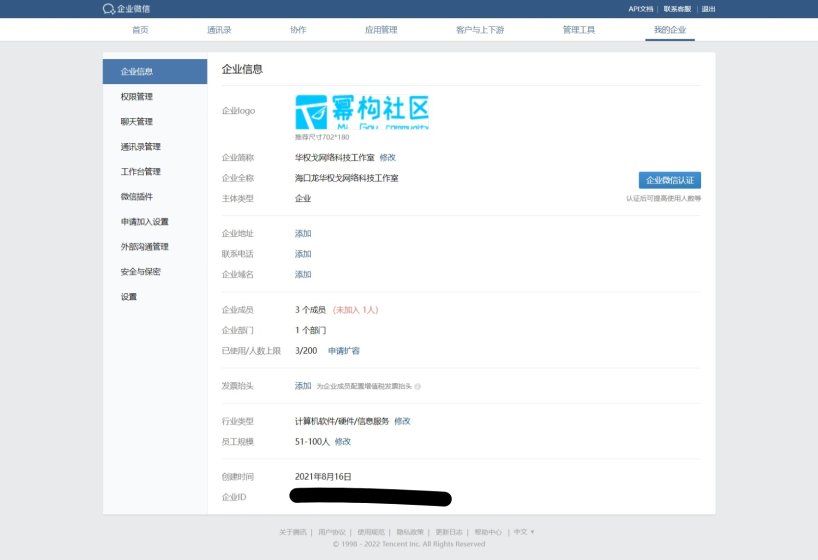Open the 中文 language dropdown in footer
818x560 pixels.
(x=524, y=532)
